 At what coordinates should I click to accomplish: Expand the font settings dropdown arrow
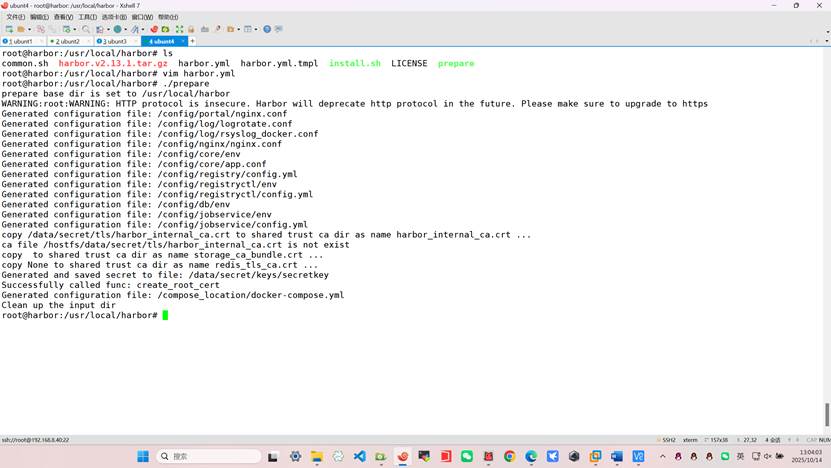pyautogui.click(x=143, y=29)
